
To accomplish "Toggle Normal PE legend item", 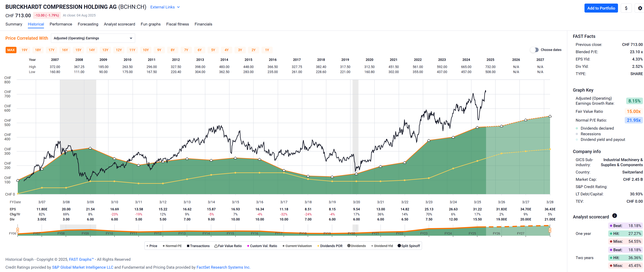I will [172, 246].
